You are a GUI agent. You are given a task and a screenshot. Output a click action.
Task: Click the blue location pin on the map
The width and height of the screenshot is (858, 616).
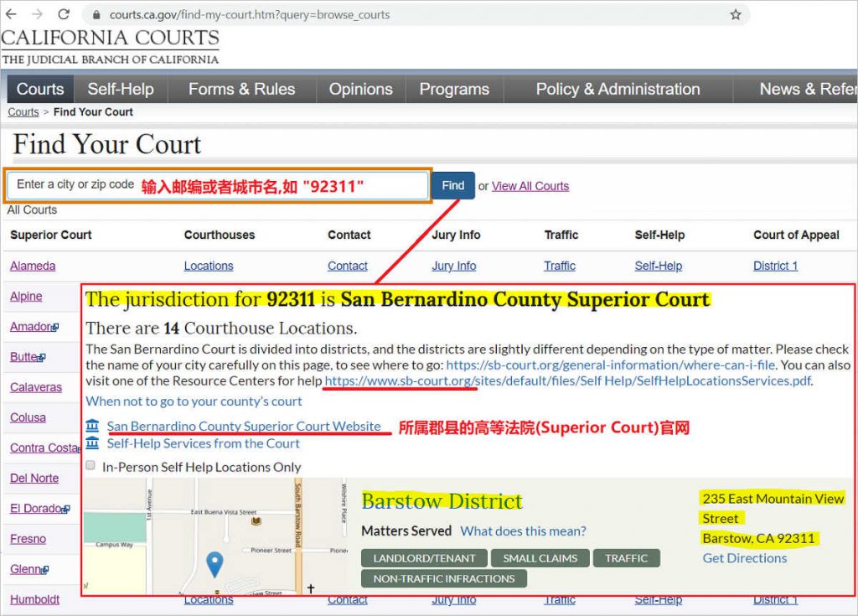[x=214, y=564]
